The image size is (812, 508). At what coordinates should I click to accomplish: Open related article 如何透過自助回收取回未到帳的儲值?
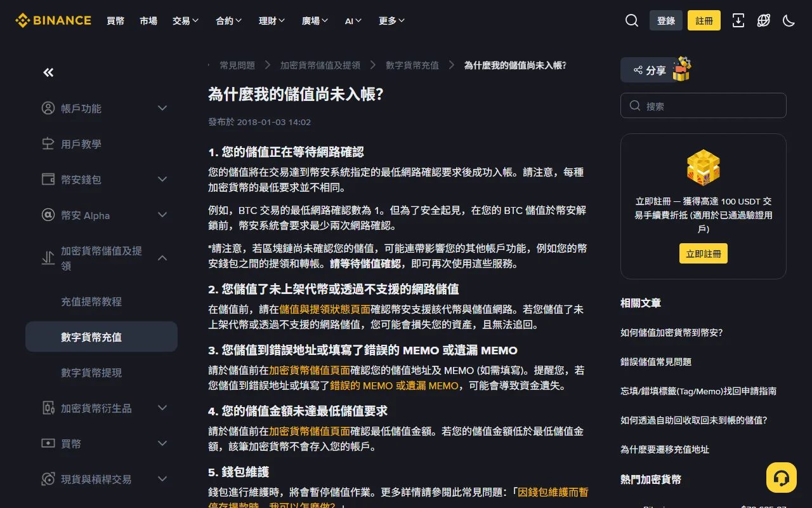(x=694, y=420)
